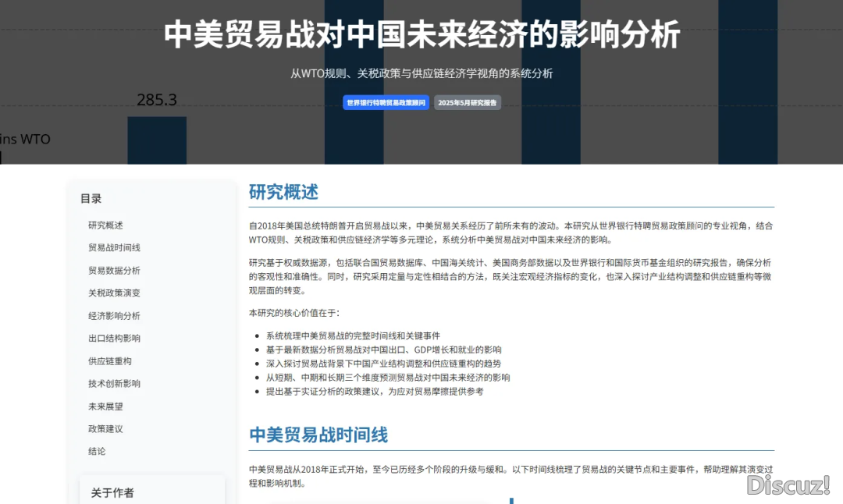Click the 中美贸易战时间线 section heading
The height and width of the screenshot is (504, 843).
click(x=318, y=435)
